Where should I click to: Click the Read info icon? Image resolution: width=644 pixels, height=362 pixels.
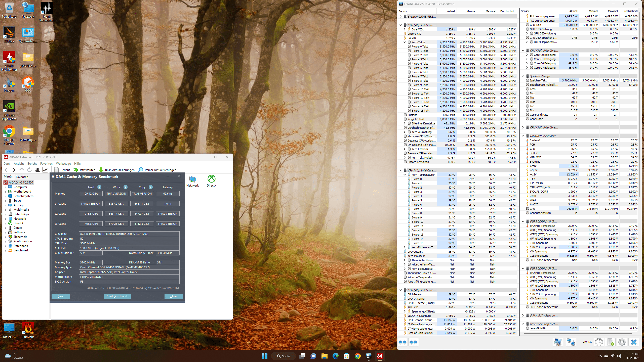[x=99, y=187]
